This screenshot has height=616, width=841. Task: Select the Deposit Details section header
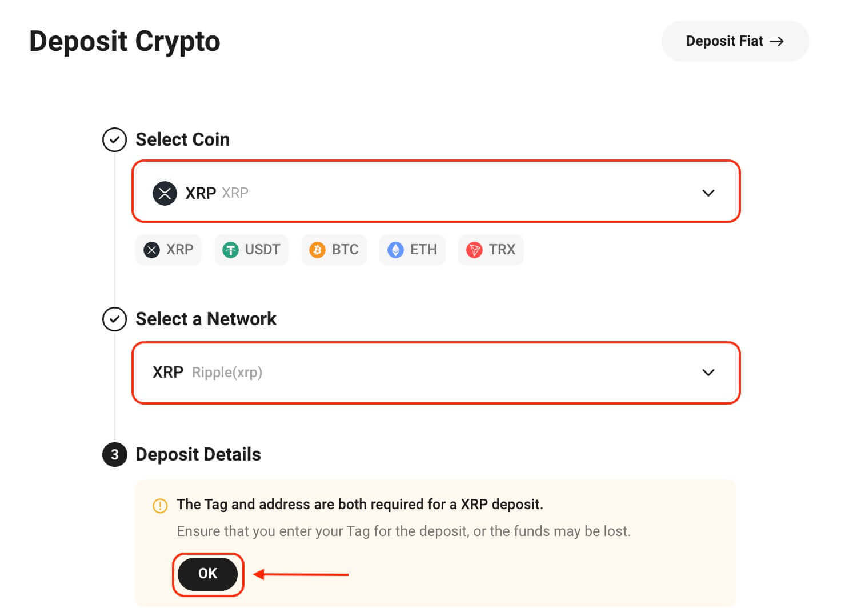coord(198,454)
